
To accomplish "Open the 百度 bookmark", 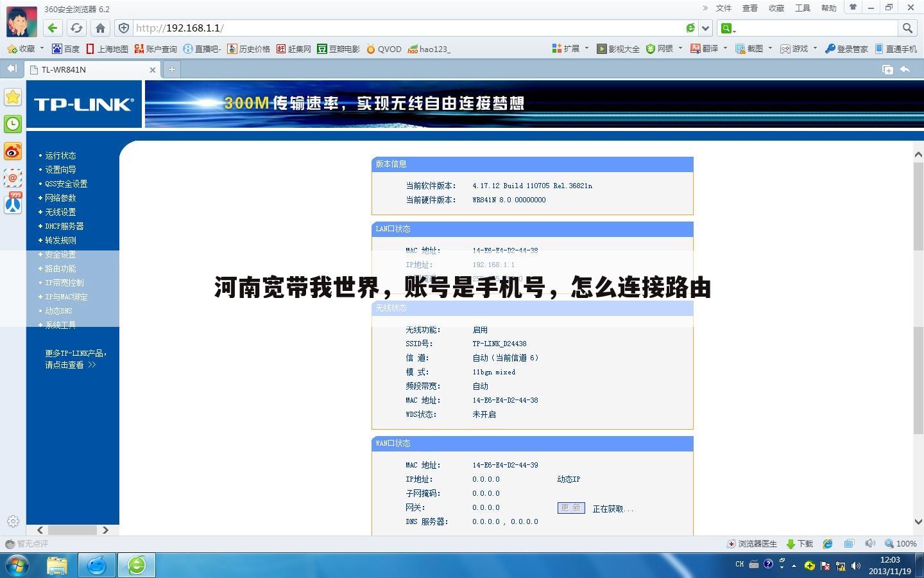I will click(65, 49).
